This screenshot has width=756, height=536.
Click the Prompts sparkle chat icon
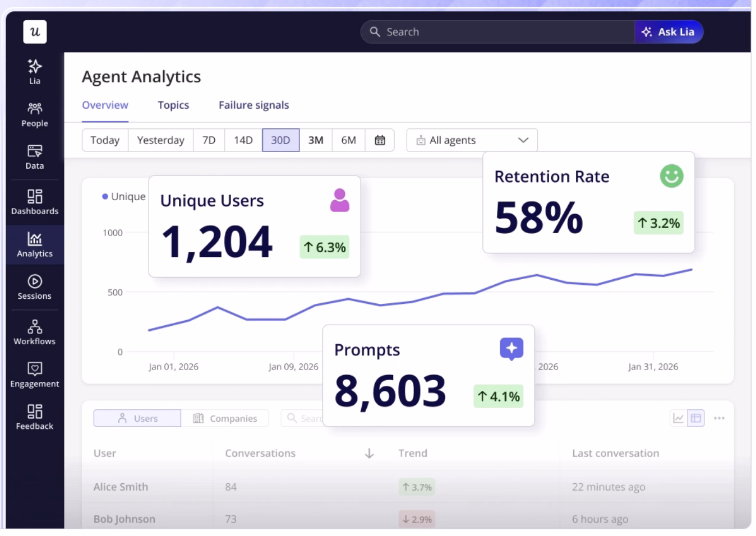(x=511, y=349)
